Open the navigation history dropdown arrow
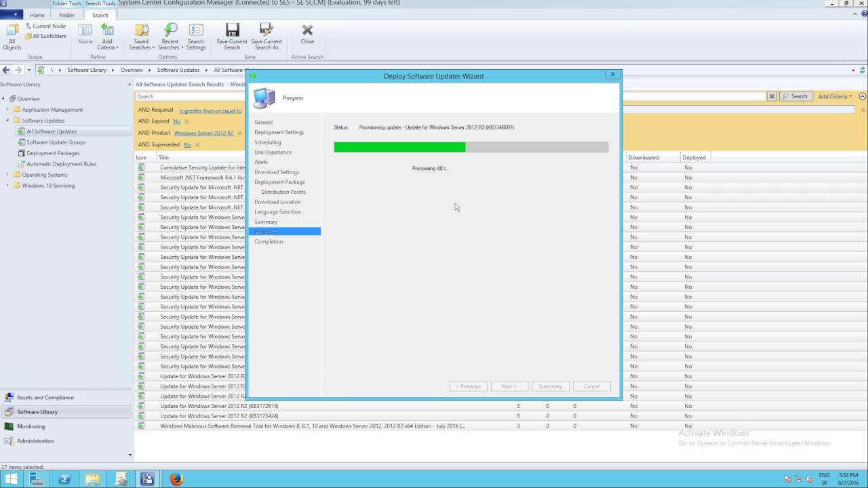The width and height of the screenshot is (868, 488). click(28, 70)
